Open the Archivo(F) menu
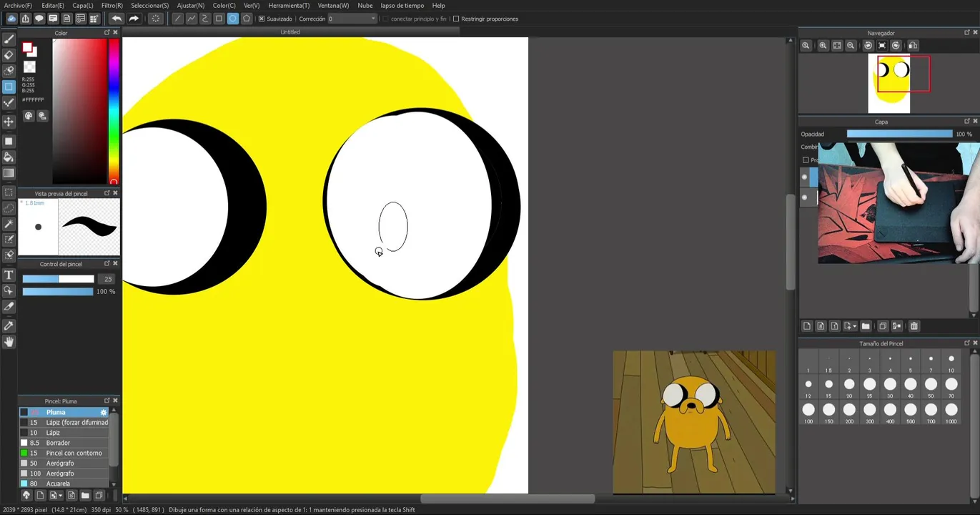 tap(18, 6)
